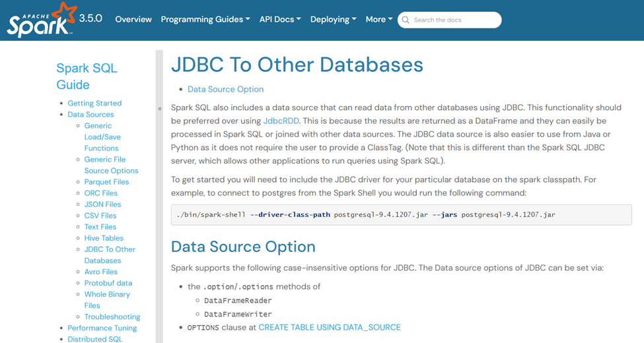This screenshot has width=644, height=343.
Task: Go to Performance Tuning in the sidebar
Action: tap(102, 328)
